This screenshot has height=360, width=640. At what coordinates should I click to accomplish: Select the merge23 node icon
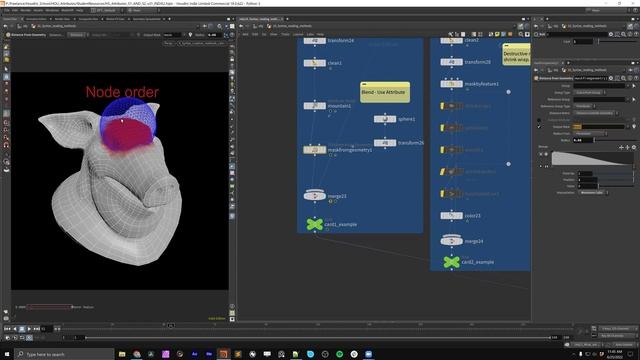click(x=315, y=196)
